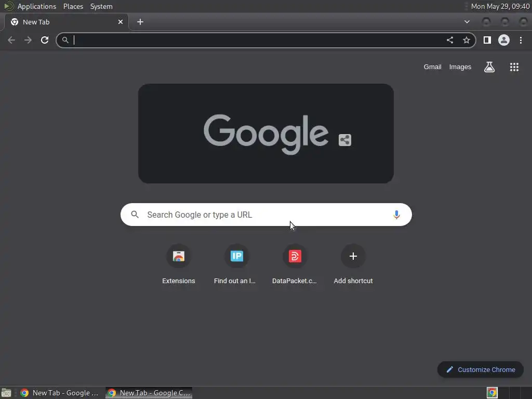532x399 pixels.
Task: Open a new tab with plus button
Action: coord(140,22)
